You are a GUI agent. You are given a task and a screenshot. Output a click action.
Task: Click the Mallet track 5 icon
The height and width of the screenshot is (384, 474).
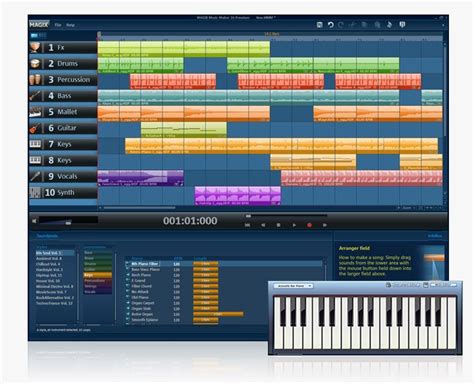point(35,112)
